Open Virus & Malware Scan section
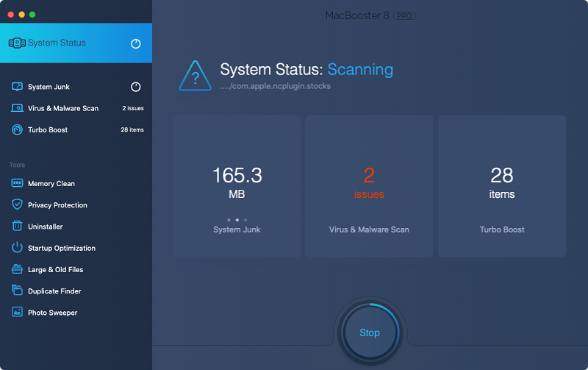Viewport: 588px width, 370px height. coord(76,108)
